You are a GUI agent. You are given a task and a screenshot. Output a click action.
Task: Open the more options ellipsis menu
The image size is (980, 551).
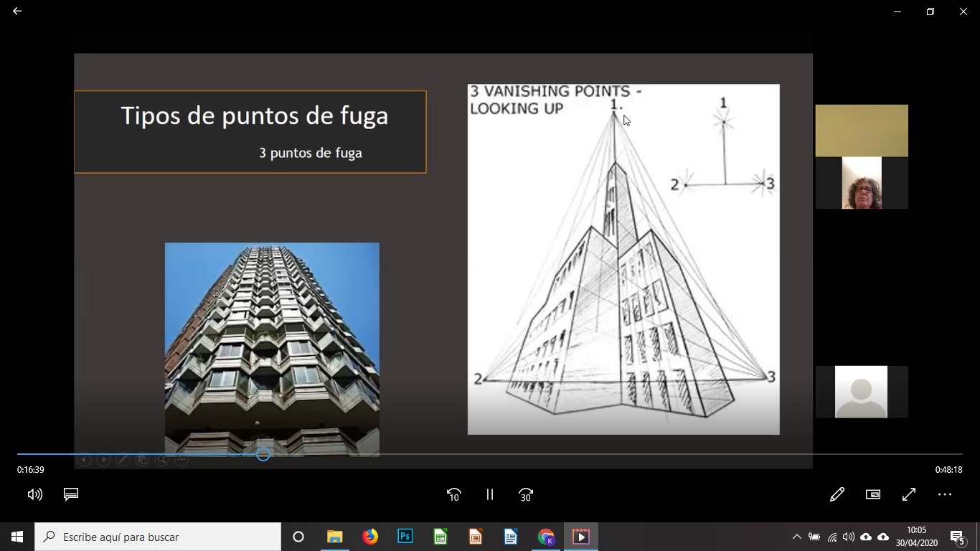pos(945,494)
